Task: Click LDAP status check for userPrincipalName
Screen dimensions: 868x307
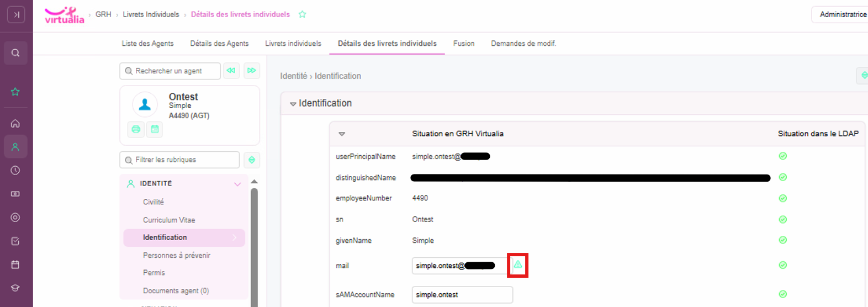Action: coord(782,156)
